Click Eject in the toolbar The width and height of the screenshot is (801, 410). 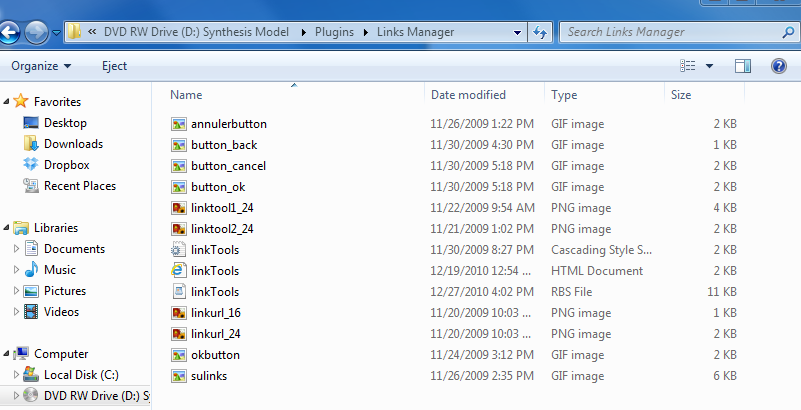(114, 66)
